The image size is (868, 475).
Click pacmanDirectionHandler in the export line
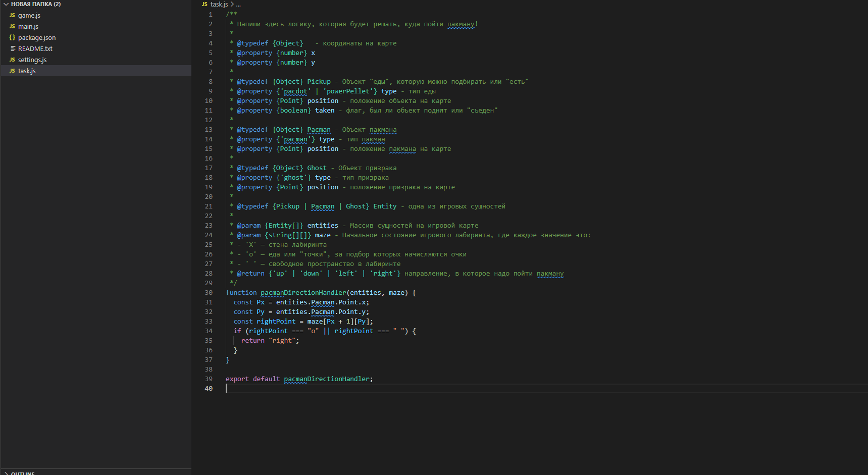327,379
